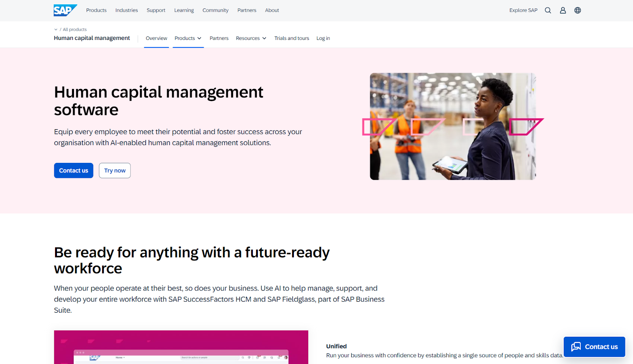The image size is (633, 364).
Task: Open the globe country selector icon
Action: tap(578, 10)
